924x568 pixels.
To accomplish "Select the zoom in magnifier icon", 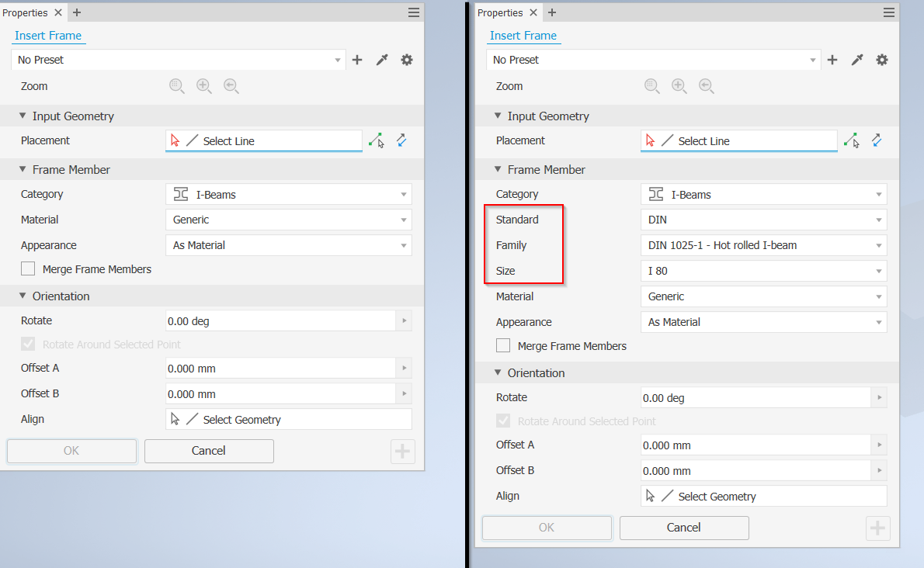I will tap(203, 85).
